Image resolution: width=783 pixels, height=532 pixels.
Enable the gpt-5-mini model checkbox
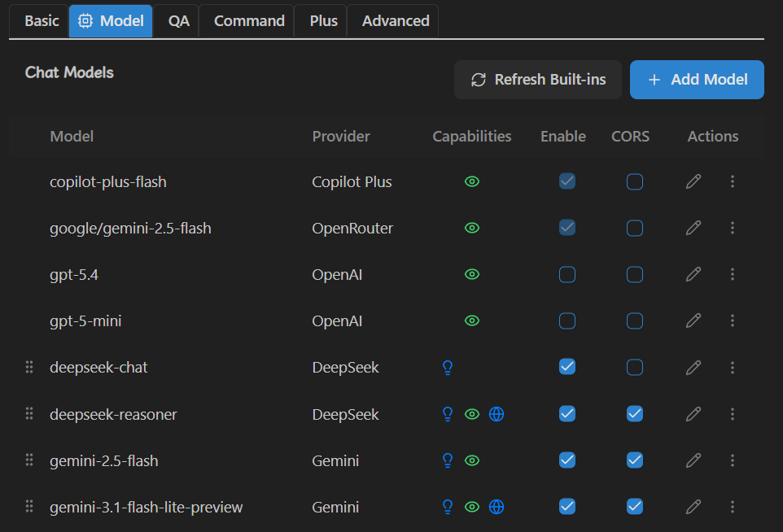click(x=566, y=321)
